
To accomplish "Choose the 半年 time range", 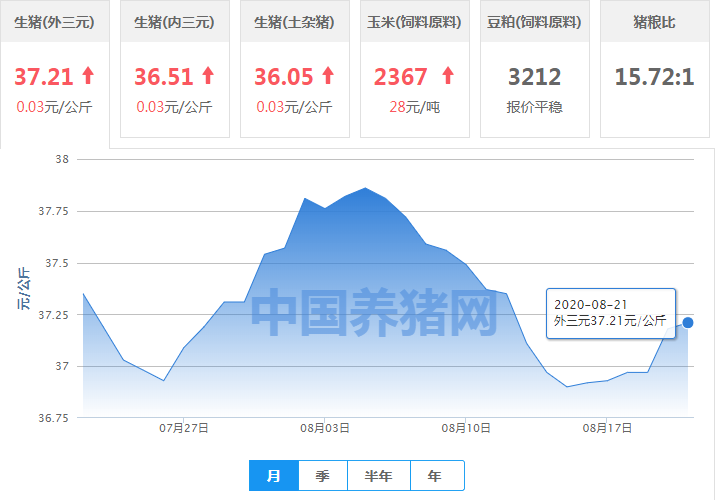I will 377,476.
